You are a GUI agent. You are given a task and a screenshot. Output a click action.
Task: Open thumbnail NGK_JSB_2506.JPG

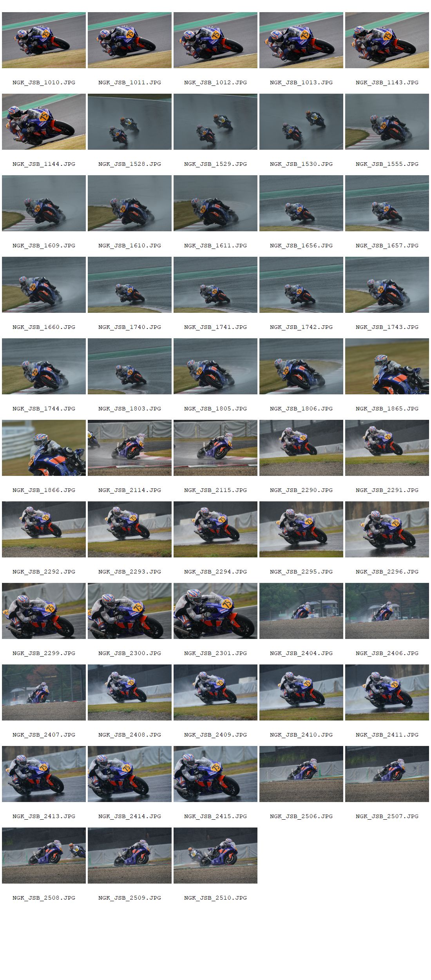pyautogui.click(x=301, y=774)
